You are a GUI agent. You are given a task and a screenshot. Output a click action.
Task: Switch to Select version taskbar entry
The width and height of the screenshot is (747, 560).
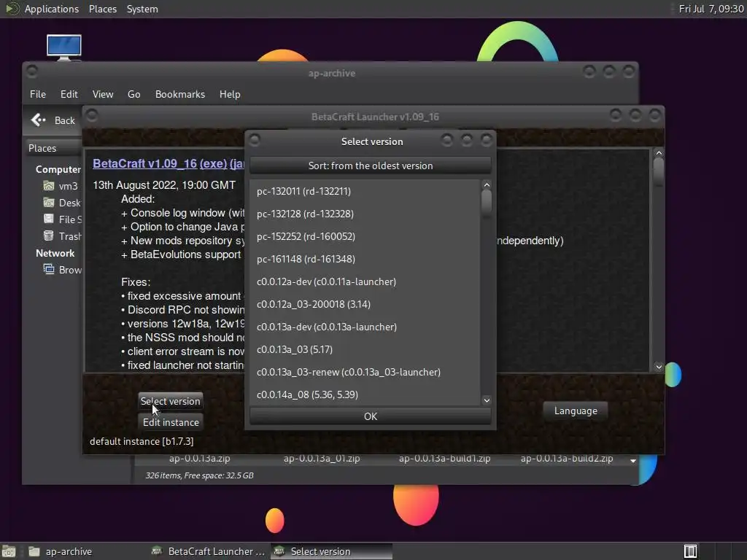332,551
